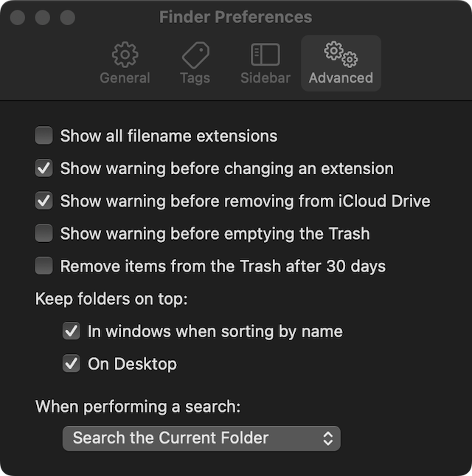Click the Tags label icon

point(195,55)
